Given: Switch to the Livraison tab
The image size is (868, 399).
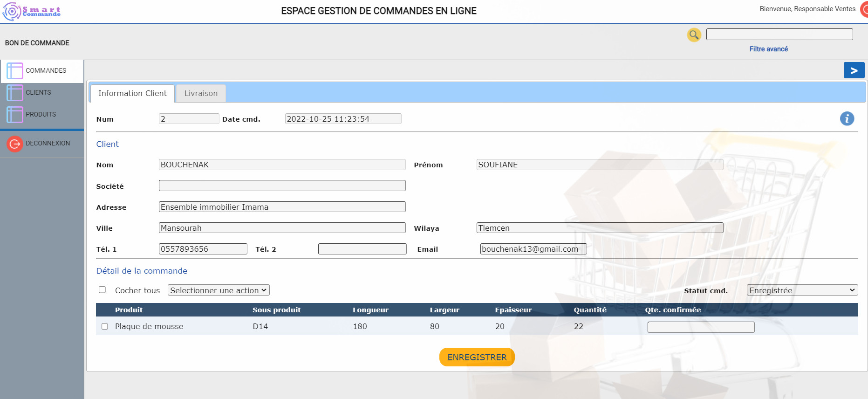Looking at the screenshot, I should (x=201, y=93).
